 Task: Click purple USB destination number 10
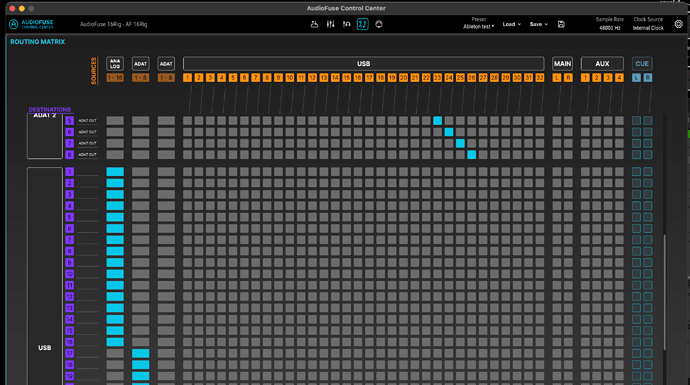point(70,274)
